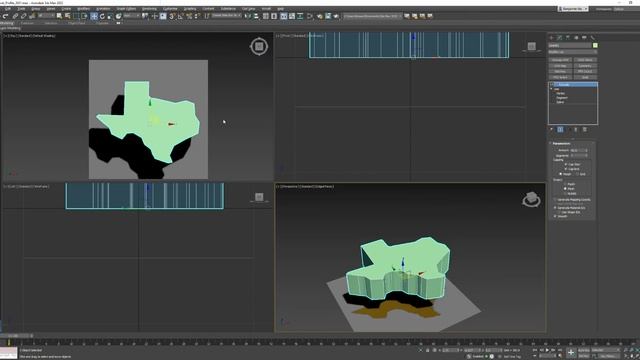The width and height of the screenshot is (640, 360).
Task: Open the Views menu
Action: (x=51, y=9)
